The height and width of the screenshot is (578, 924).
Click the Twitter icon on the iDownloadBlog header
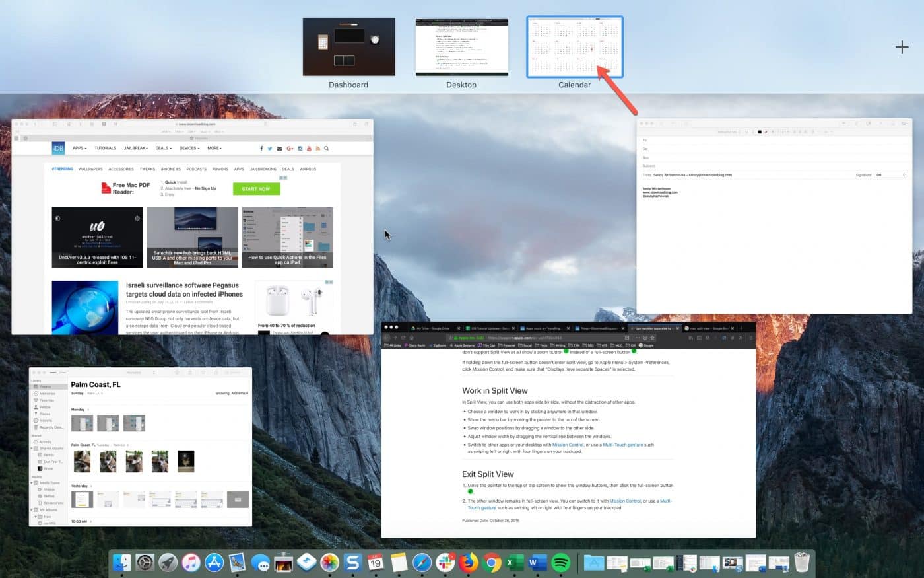tap(270, 148)
